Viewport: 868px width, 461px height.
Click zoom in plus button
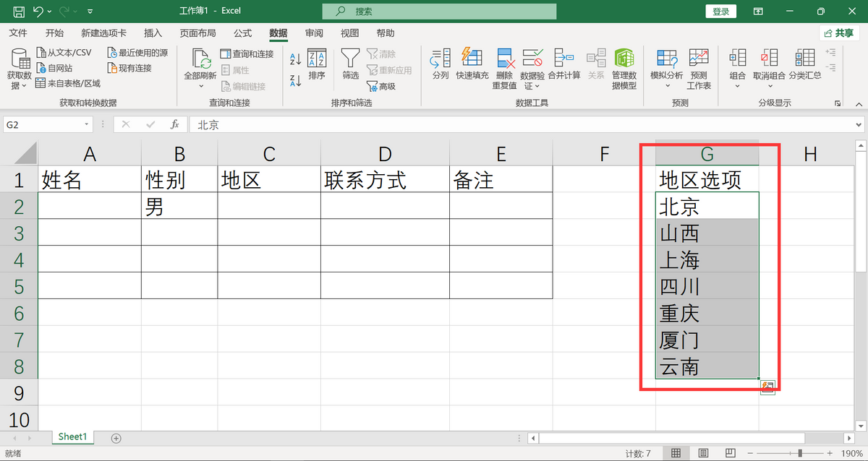click(x=830, y=453)
